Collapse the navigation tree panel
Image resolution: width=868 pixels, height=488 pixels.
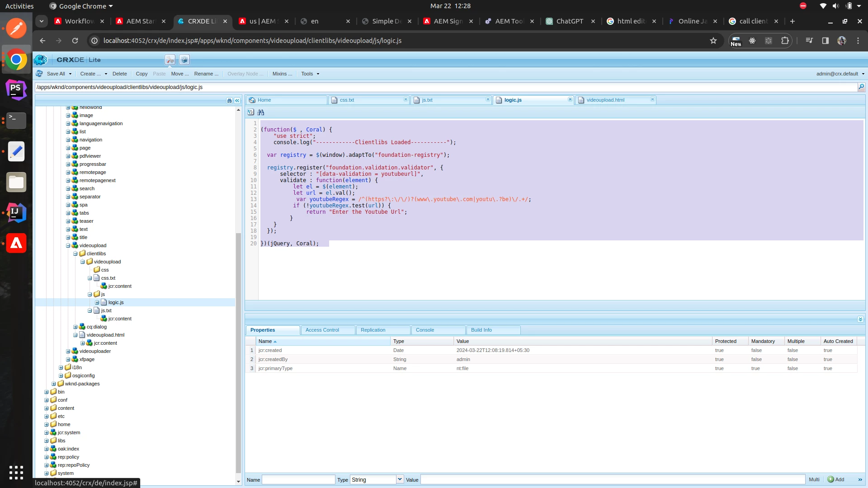pos(237,101)
